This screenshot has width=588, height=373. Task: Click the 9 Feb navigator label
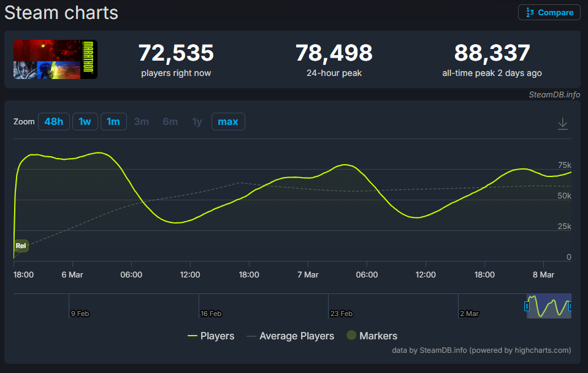pos(80,314)
